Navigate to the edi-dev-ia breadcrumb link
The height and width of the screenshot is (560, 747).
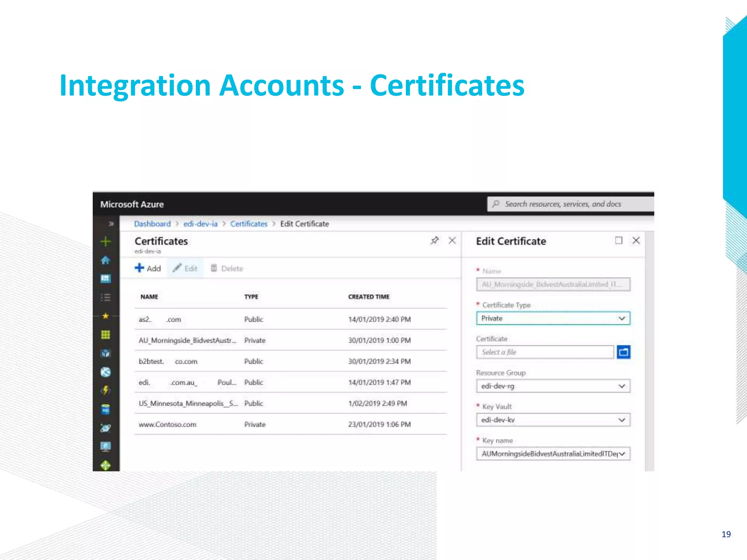pos(200,224)
